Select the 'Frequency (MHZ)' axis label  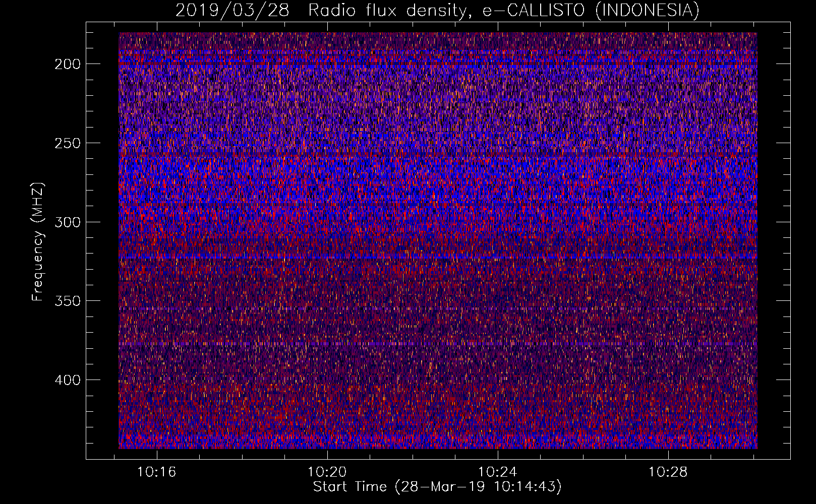(x=38, y=241)
